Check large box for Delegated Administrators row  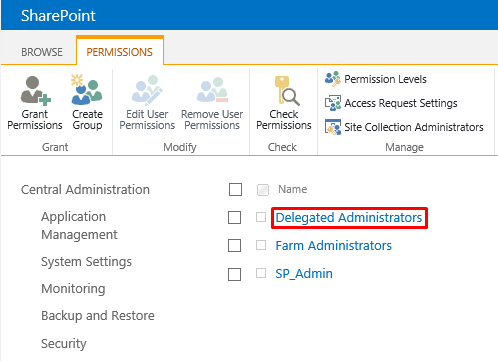(234, 218)
